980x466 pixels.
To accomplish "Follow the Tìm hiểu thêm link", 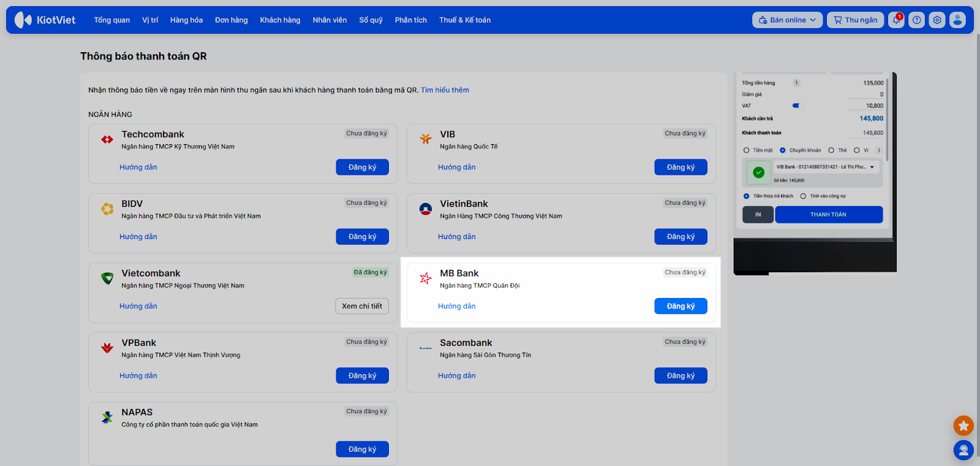I will coord(445,90).
